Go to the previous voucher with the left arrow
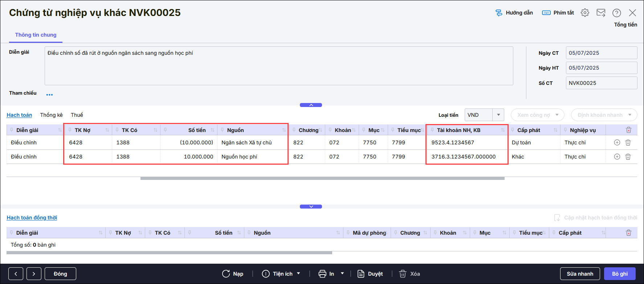Viewport: 644px width, 284px height. 16,274
